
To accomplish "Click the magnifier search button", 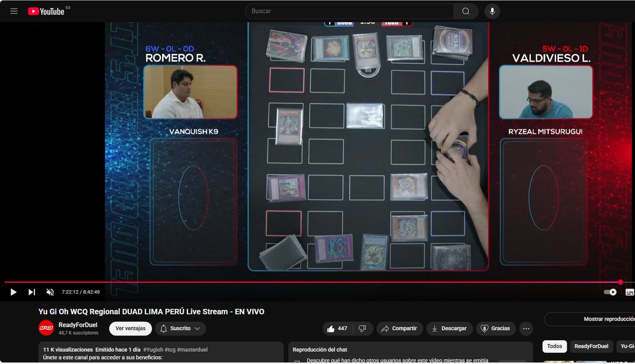I will pos(466,11).
